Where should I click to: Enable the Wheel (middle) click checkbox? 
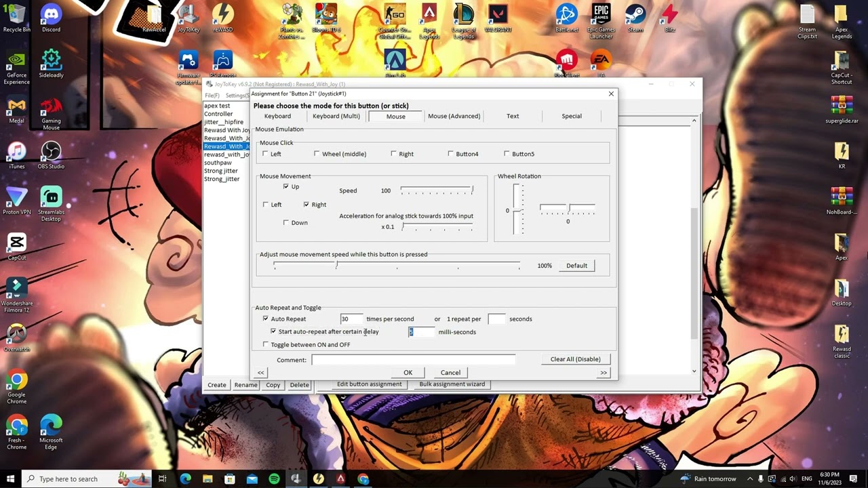(317, 154)
